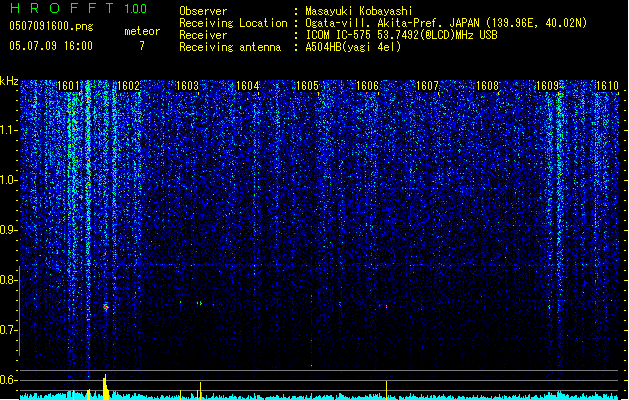The width and height of the screenshot is (629, 400).
Task: Click the yellow intensity spike below 1606
Action: point(386,390)
